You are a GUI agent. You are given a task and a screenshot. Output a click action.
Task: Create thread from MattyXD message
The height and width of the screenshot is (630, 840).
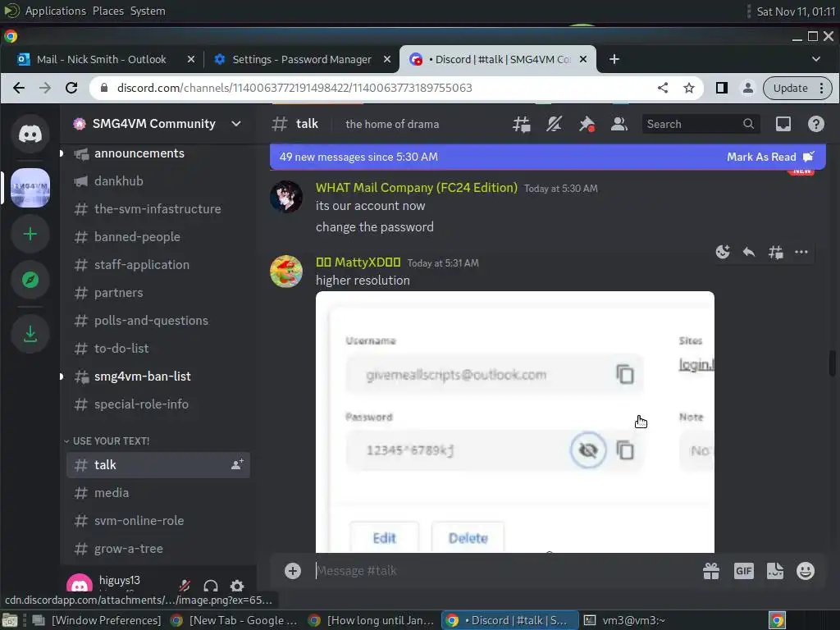(775, 252)
